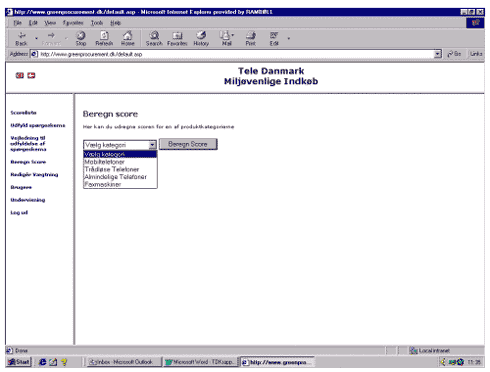The image size is (490, 372).
Task: Click the Beregn Score button
Action: coord(188,144)
